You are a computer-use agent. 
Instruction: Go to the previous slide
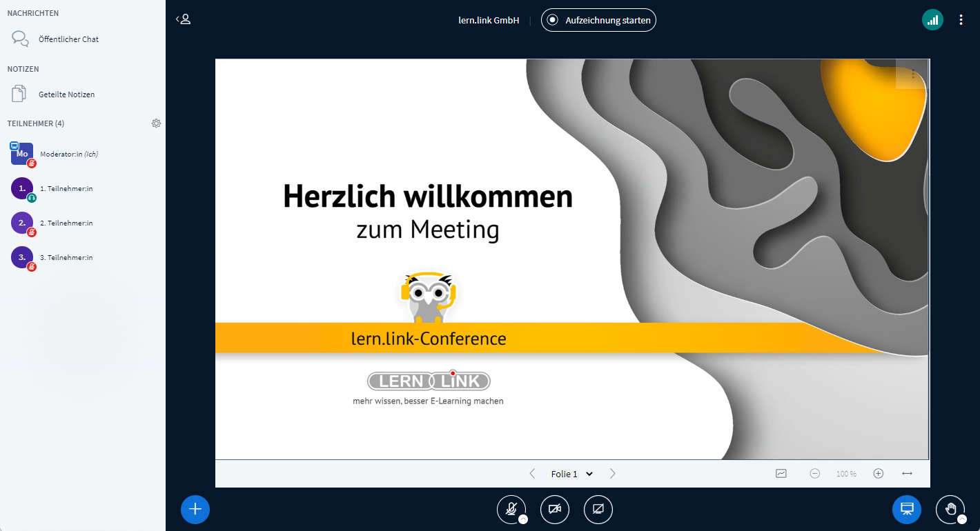[532, 474]
